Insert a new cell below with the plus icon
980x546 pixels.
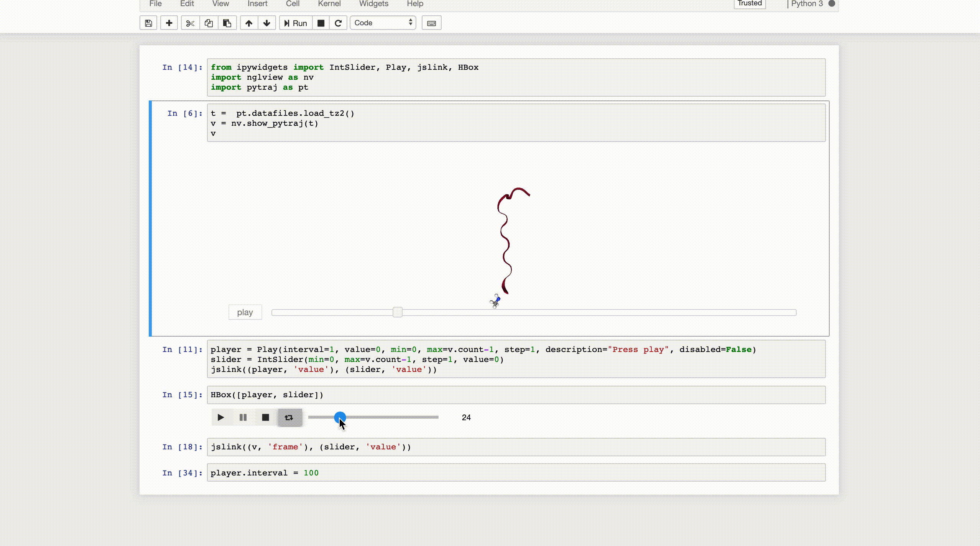pos(169,23)
